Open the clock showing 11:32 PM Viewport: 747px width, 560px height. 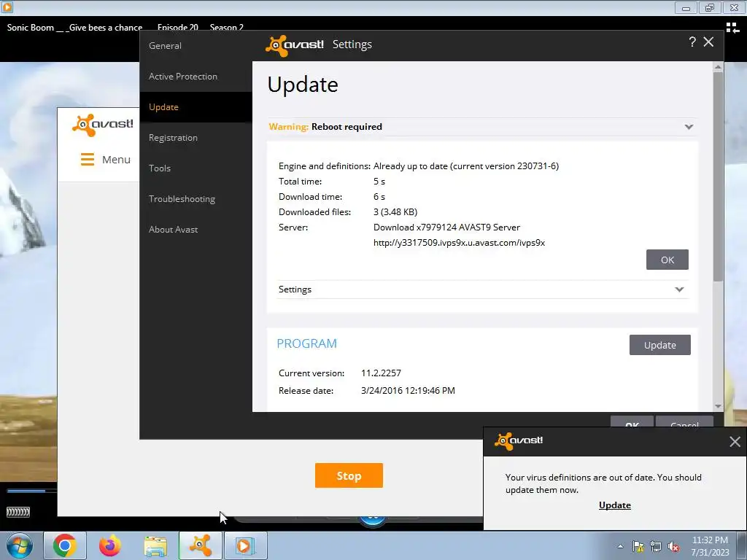point(711,546)
